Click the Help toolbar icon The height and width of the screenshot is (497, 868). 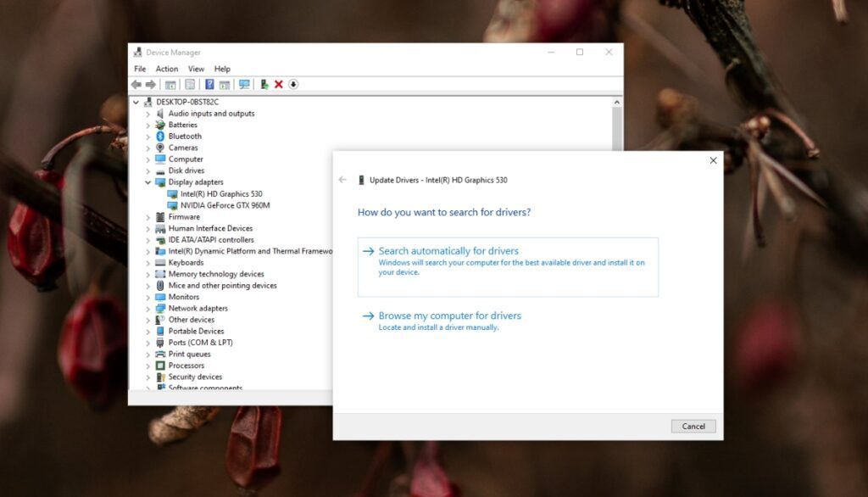[x=209, y=84]
